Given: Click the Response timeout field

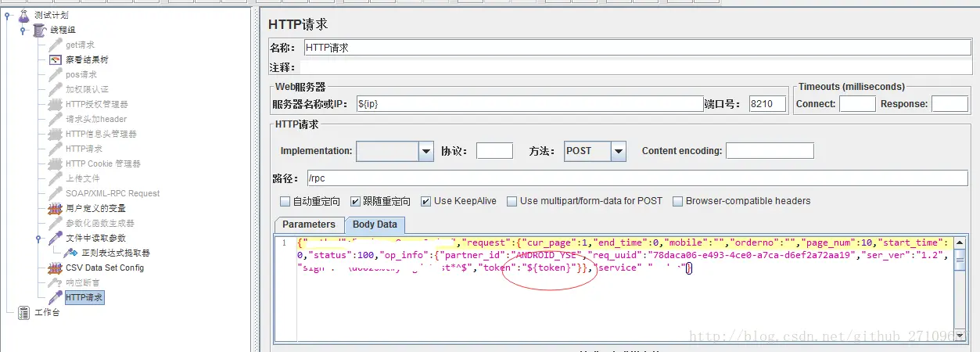Looking at the screenshot, I should [x=949, y=104].
